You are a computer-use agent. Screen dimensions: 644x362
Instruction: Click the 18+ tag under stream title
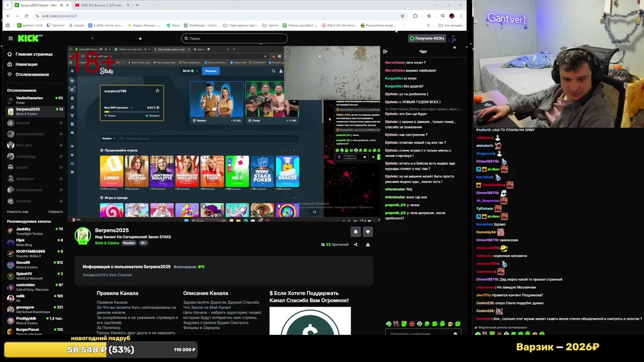(x=143, y=243)
